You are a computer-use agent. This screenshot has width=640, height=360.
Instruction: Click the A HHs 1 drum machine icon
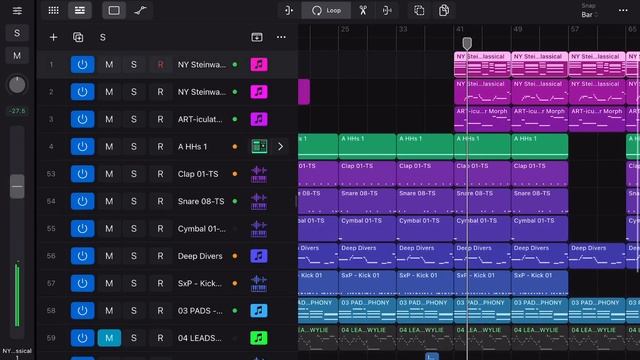point(259,147)
